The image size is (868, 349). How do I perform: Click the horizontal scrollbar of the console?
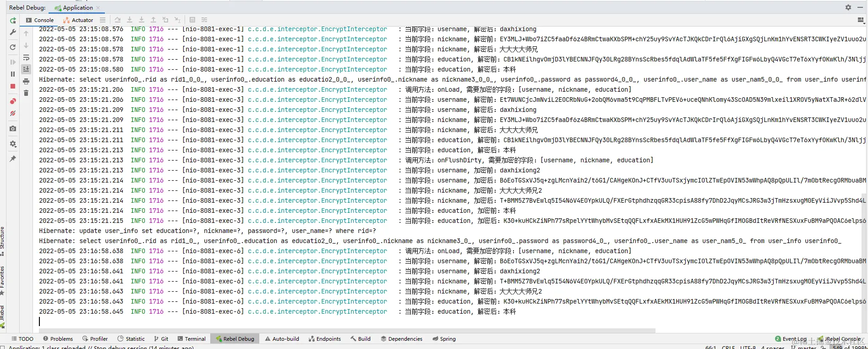pos(347,330)
